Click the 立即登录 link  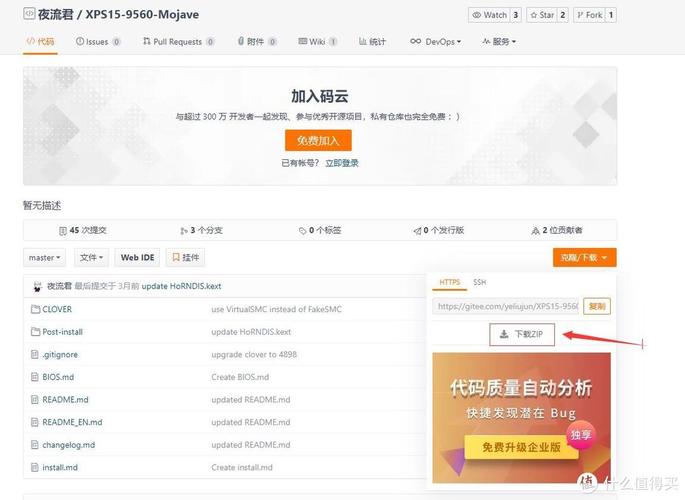342,163
